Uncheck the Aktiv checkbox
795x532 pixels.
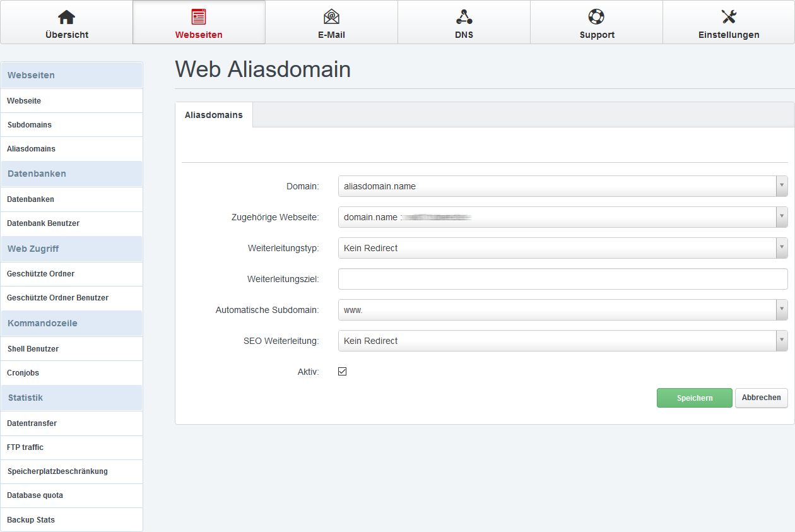click(x=343, y=372)
